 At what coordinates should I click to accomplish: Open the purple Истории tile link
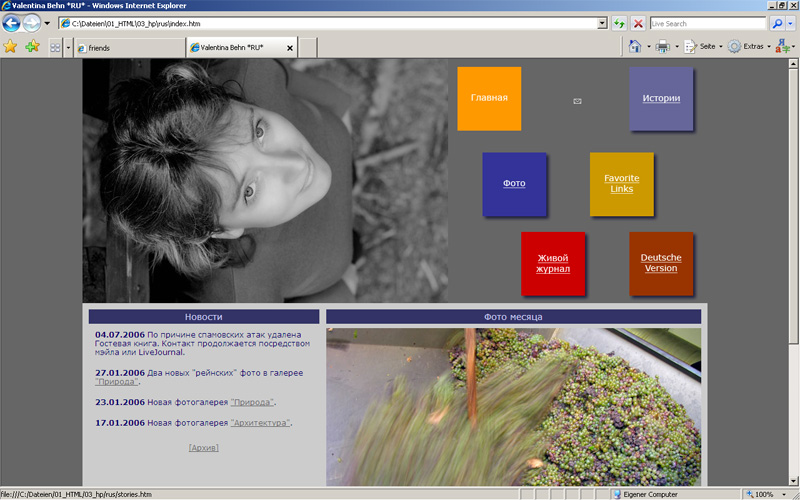coord(661,98)
